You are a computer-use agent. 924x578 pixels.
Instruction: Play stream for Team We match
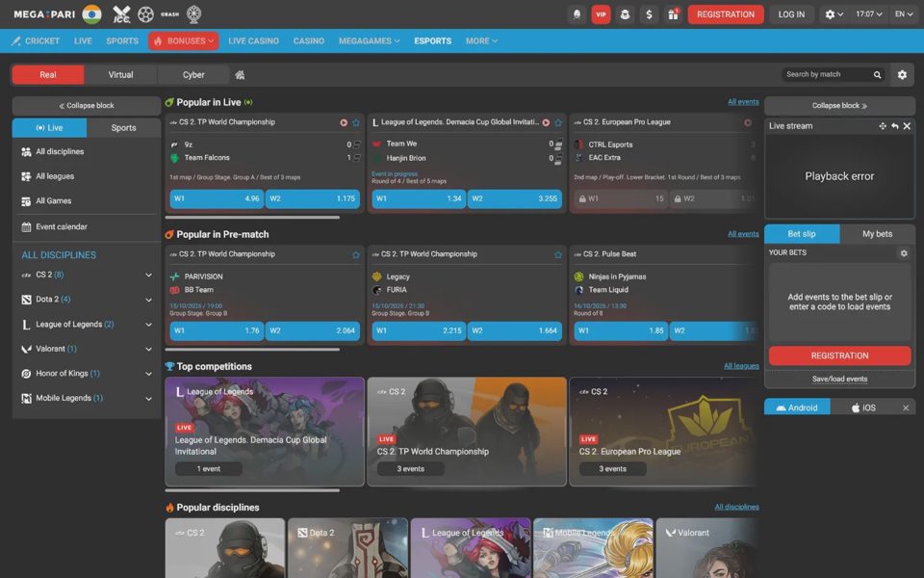pos(546,122)
